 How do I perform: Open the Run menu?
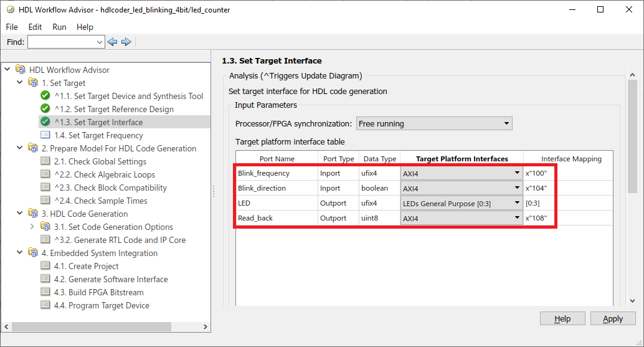tap(59, 27)
